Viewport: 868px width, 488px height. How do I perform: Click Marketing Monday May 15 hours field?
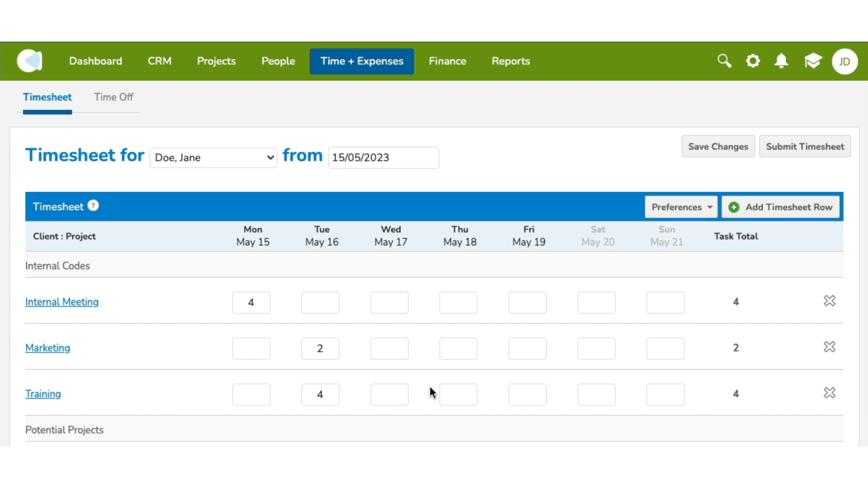pyautogui.click(x=251, y=348)
